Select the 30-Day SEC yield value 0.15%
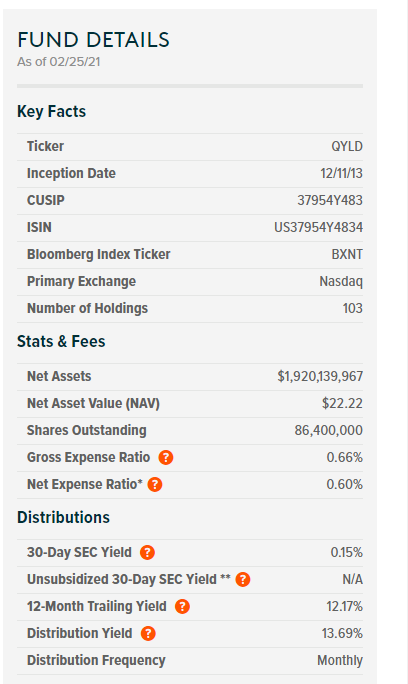The height and width of the screenshot is (684, 408). tap(346, 553)
